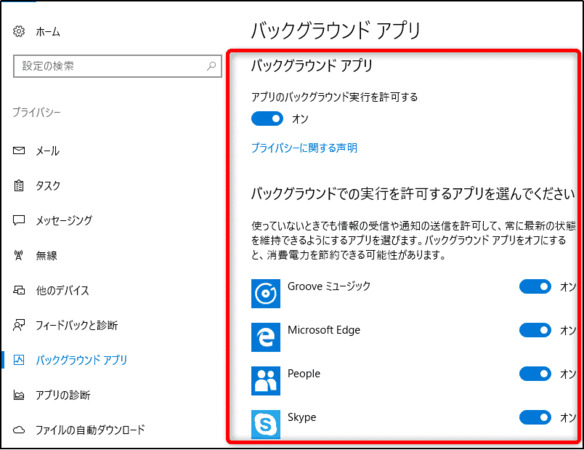
Task: Click the Other Devices icon
Action: [x=19, y=290]
